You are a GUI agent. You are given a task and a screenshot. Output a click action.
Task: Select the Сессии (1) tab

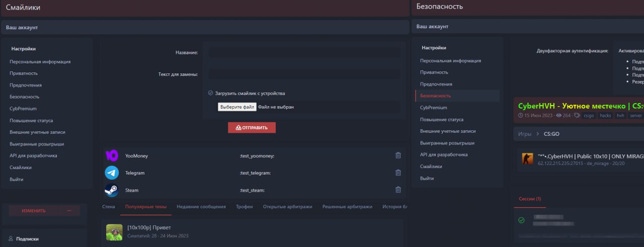point(530,199)
